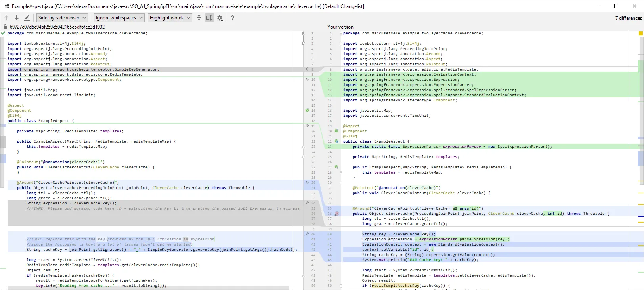This screenshot has width=644, height=290.
Task: Click the expressionParser field declaration line
Action: click(x=452, y=147)
